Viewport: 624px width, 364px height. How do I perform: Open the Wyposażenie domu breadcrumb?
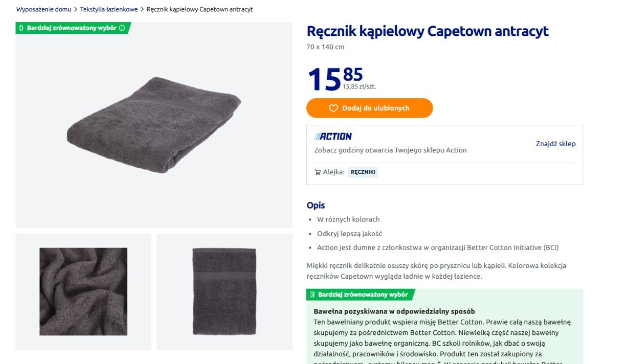44,9
